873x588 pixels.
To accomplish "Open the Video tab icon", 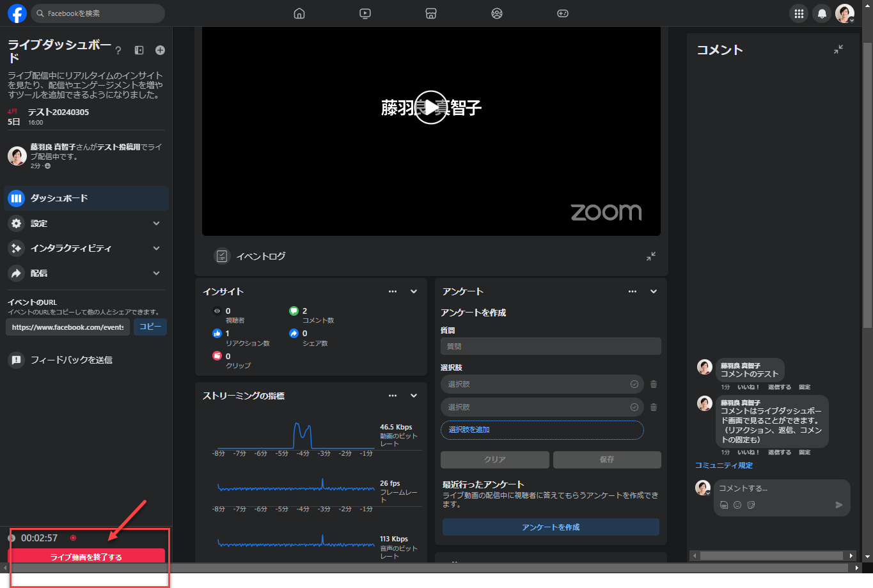I will [x=365, y=13].
